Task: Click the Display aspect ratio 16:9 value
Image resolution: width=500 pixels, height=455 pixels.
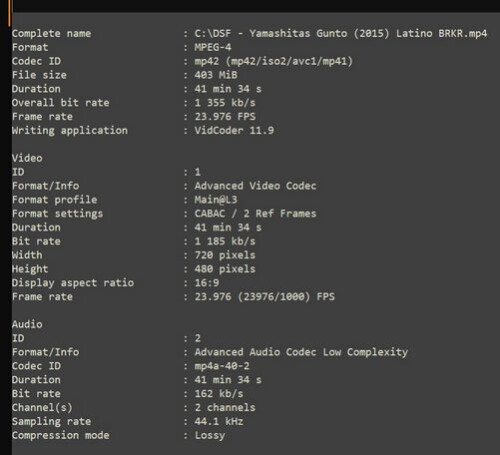Action: tap(207, 283)
